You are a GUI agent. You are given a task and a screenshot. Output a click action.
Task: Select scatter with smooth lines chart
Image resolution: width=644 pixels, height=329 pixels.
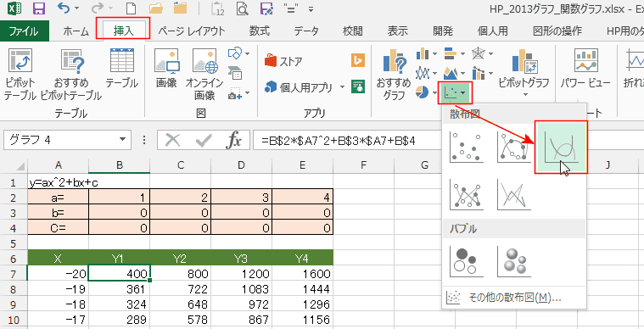(x=561, y=148)
